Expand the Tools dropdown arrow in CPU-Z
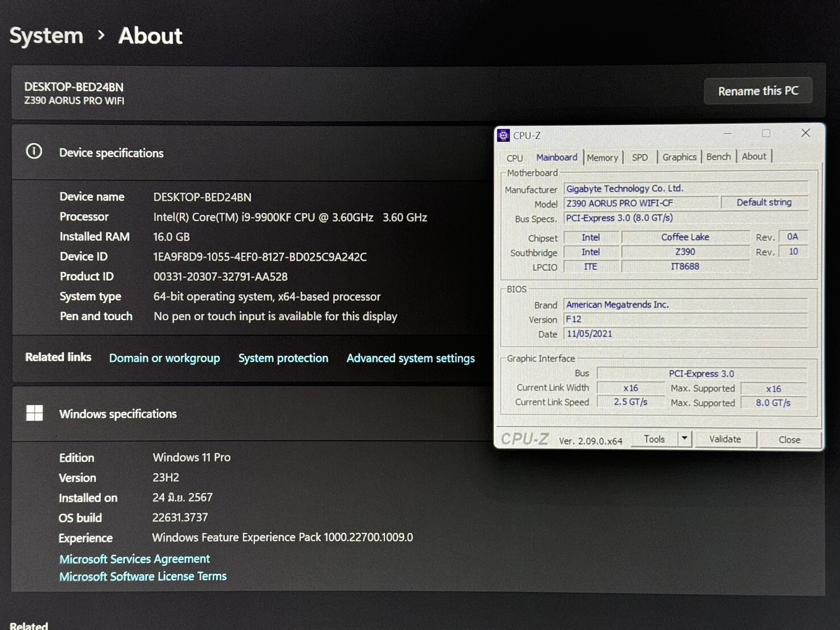This screenshot has height=630, width=840. pos(684,438)
